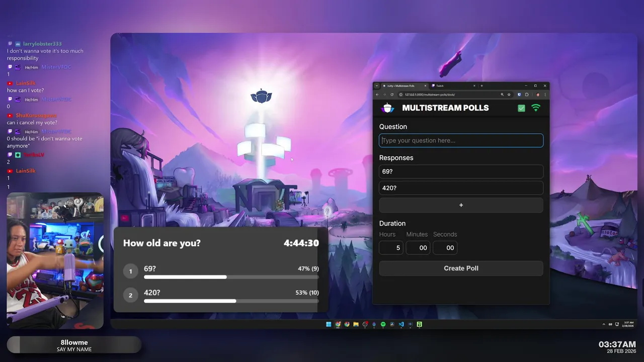Switch to the Twitch browser tab

[453, 86]
